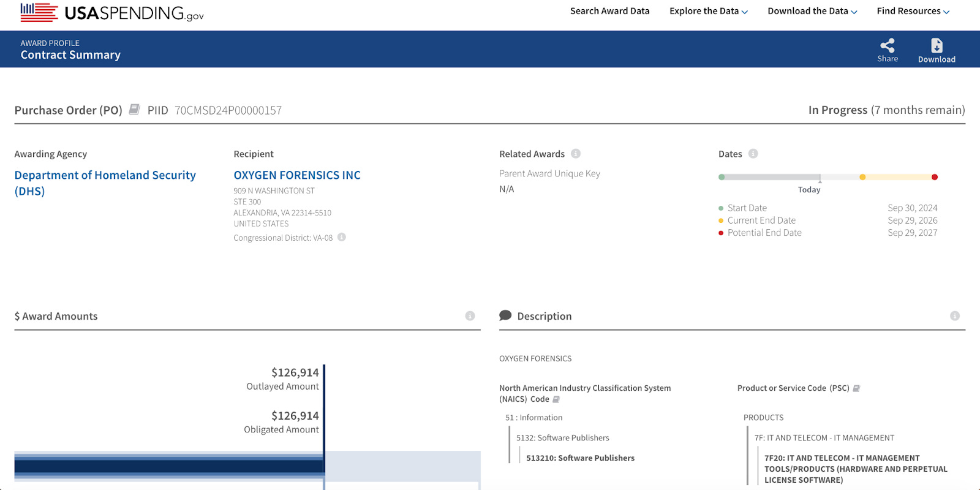This screenshot has width=980, height=490.
Task: Click In Progress status text
Action: [x=838, y=110]
